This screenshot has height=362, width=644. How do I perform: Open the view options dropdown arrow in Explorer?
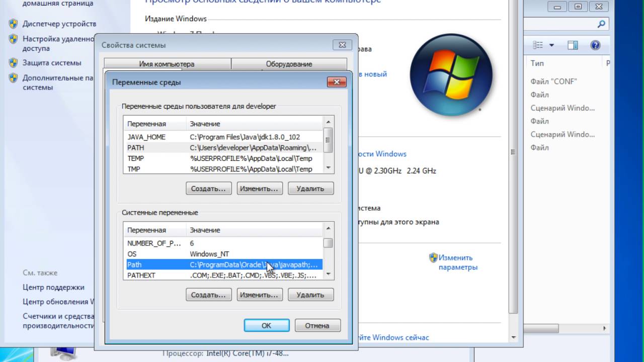(551, 45)
